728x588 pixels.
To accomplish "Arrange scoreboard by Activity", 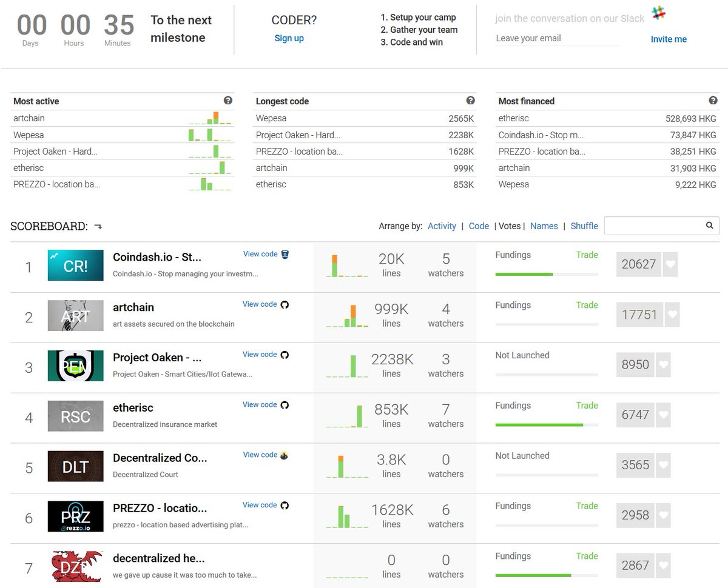I will [x=442, y=226].
